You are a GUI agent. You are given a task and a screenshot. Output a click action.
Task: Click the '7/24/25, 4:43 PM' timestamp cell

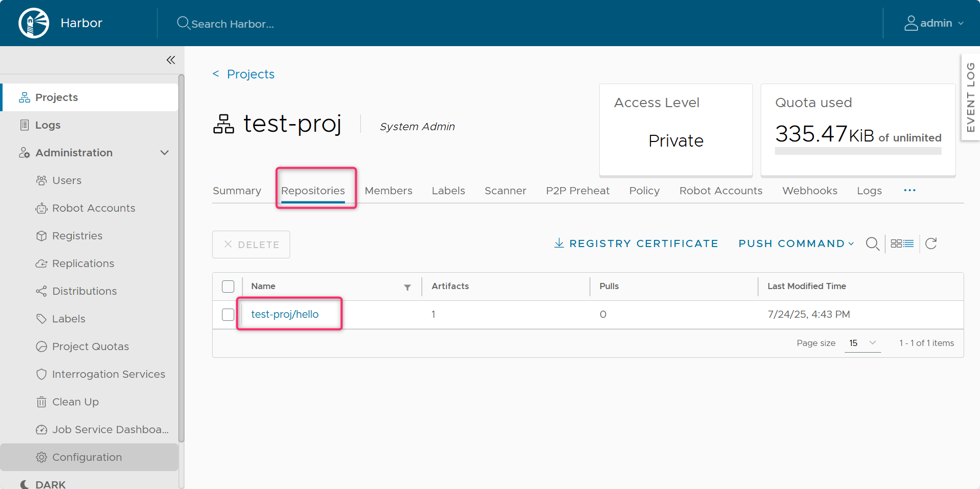click(x=809, y=314)
